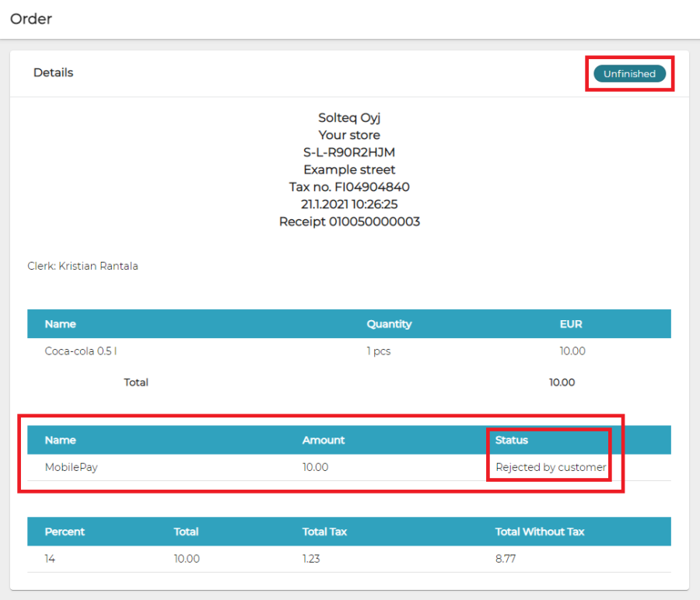Click the Amount column header
The image size is (700, 600).
click(324, 440)
